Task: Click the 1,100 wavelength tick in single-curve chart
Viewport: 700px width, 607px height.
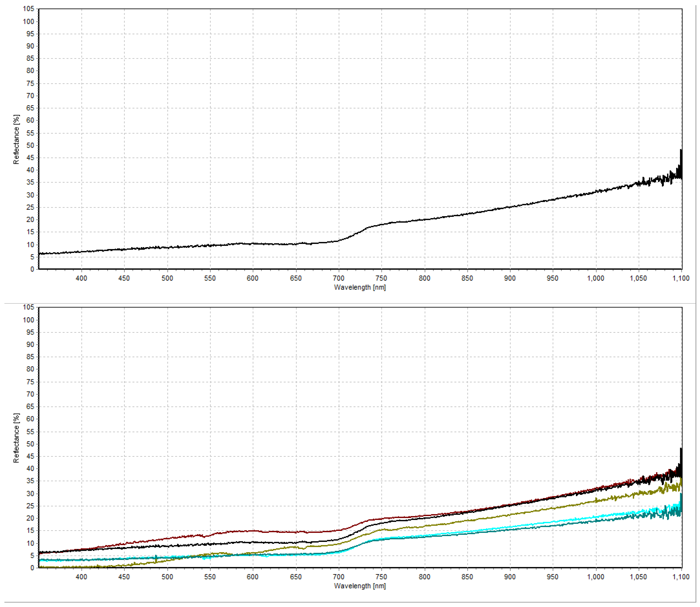Action: [681, 278]
